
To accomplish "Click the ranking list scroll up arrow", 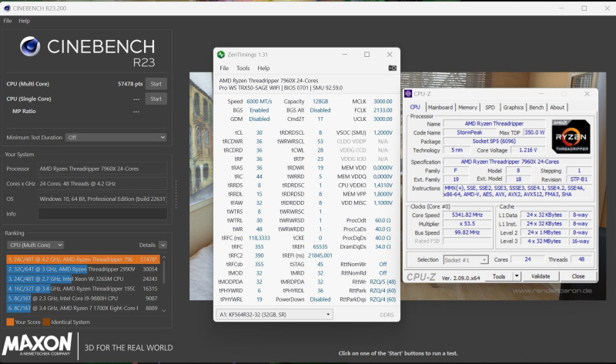I will click(x=164, y=258).
